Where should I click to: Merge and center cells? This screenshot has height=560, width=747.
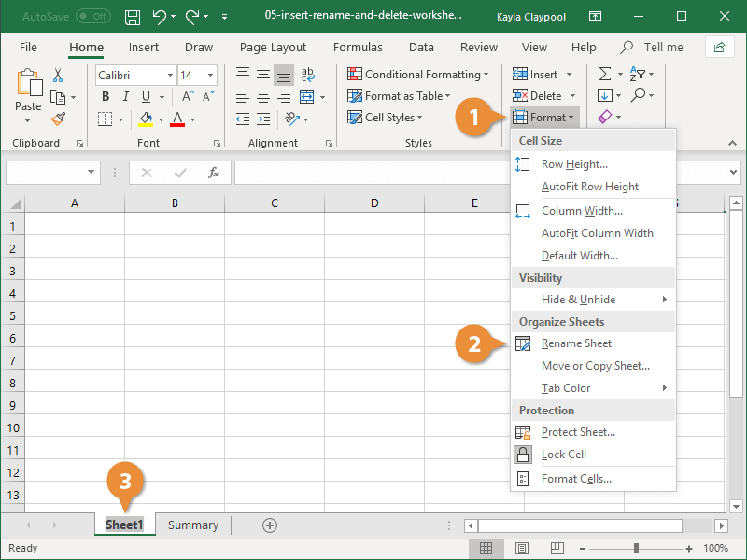click(307, 97)
